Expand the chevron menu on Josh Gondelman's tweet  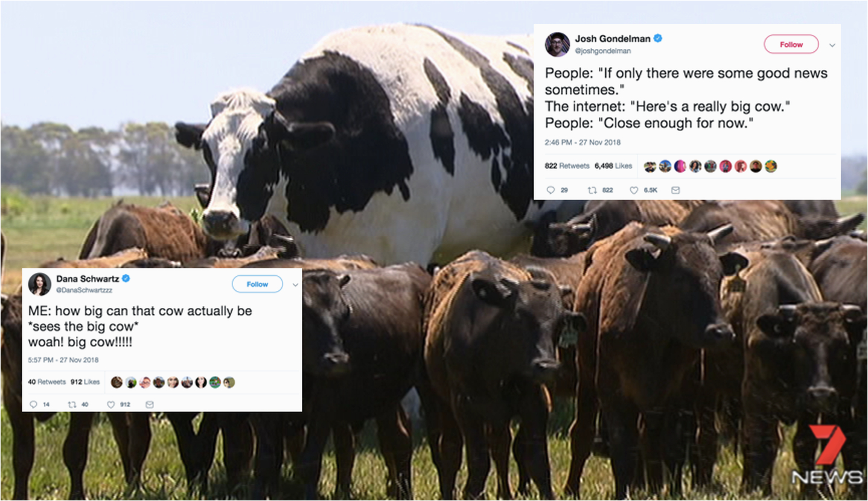coord(832,45)
